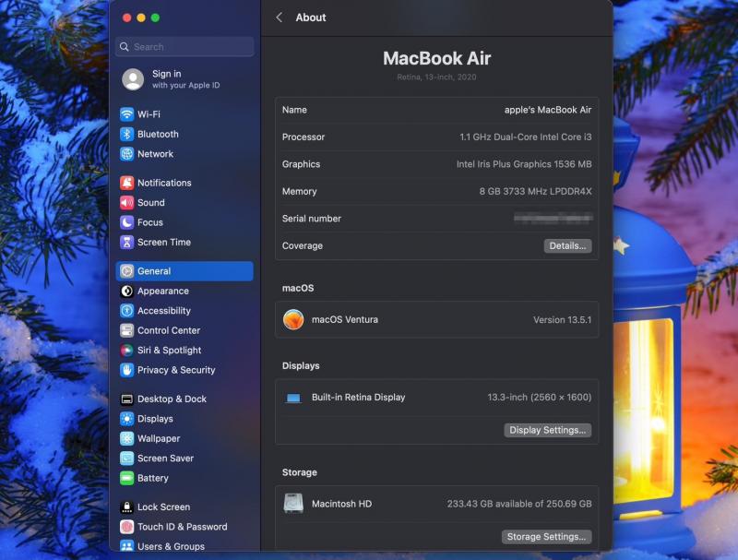Viewport: 738px width, 560px height.
Task: Open the Users & Groups icon
Action: (126, 546)
